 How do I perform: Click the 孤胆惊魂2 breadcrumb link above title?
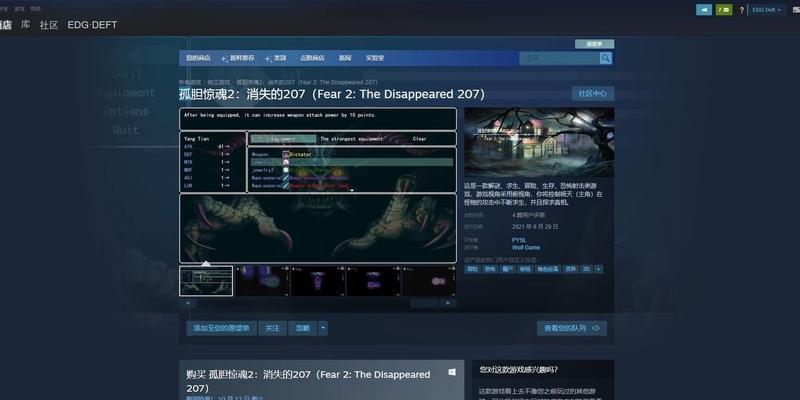pyautogui.click(x=307, y=82)
